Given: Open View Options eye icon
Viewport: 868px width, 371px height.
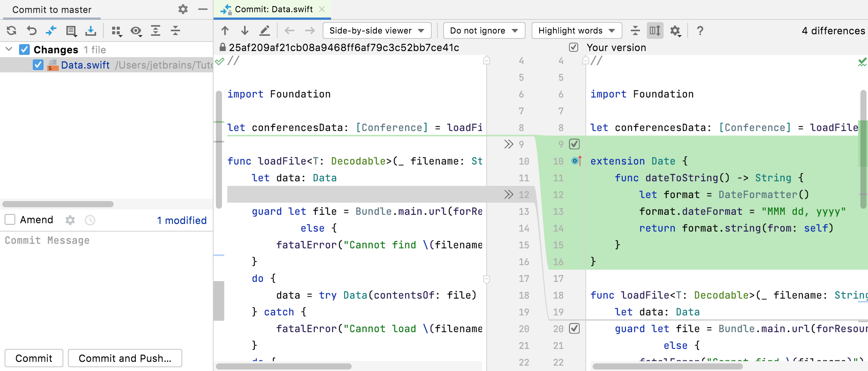Looking at the screenshot, I should [136, 31].
